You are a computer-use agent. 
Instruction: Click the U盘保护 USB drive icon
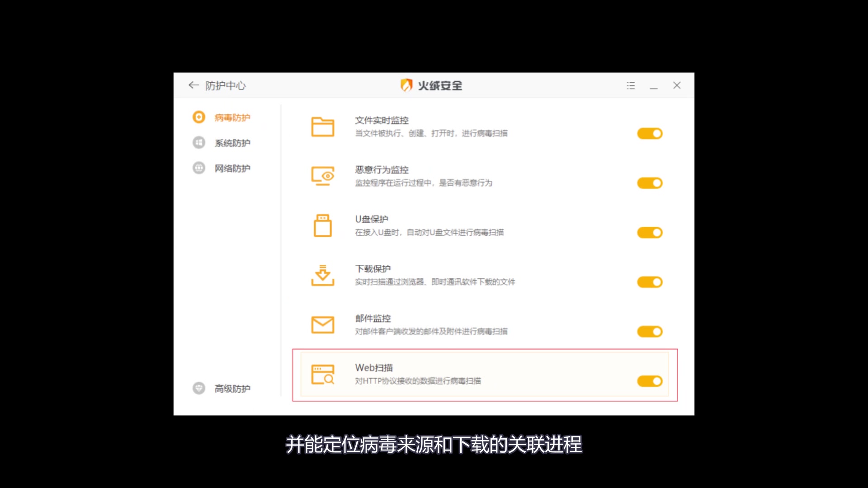tap(323, 225)
